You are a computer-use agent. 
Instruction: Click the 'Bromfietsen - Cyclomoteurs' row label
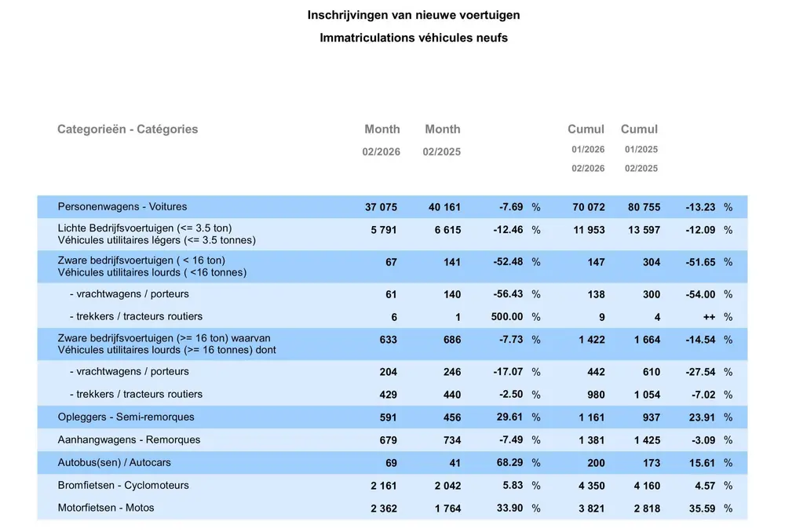coord(123,485)
